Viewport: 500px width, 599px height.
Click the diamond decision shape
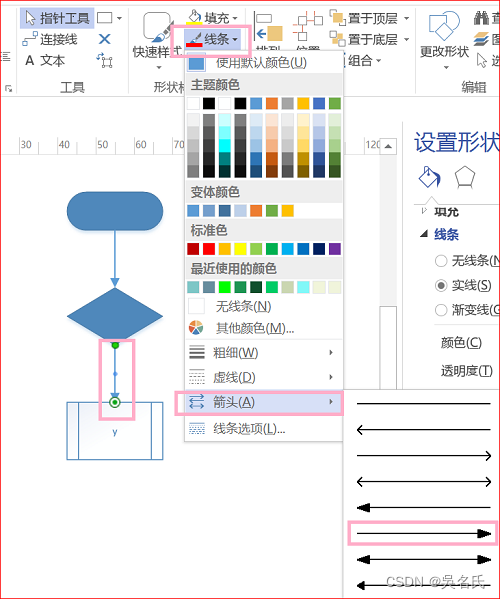click(x=115, y=316)
